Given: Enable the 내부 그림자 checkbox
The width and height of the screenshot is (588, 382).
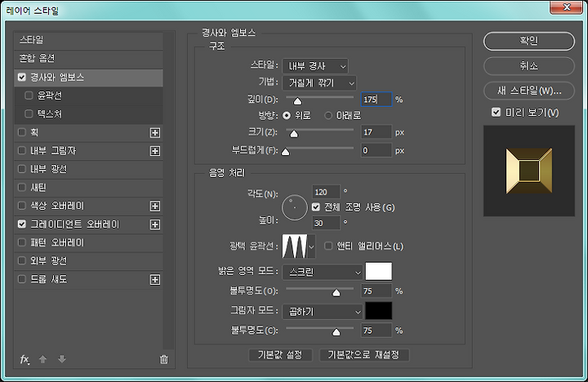Looking at the screenshot, I should point(22,151).
